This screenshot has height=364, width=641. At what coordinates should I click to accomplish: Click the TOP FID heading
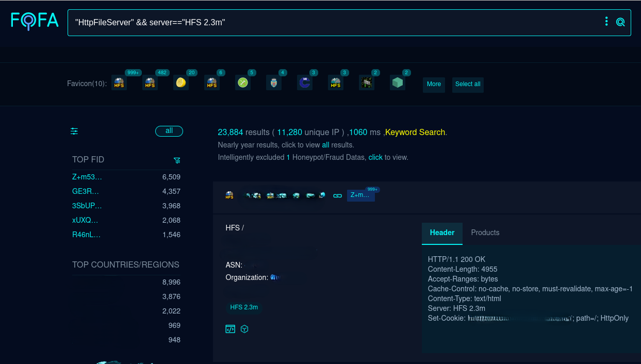click(88, 160)
